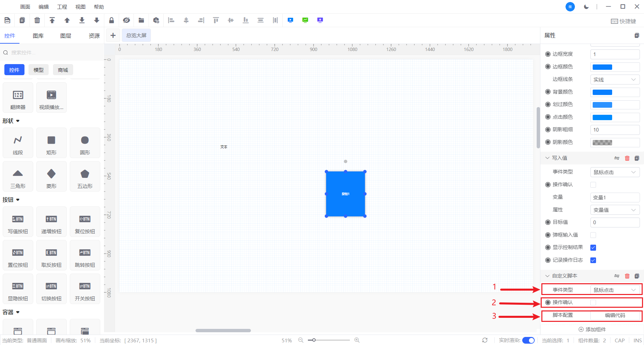Turn off the 实时渲染 toggle switch

[x=528, y=340]
